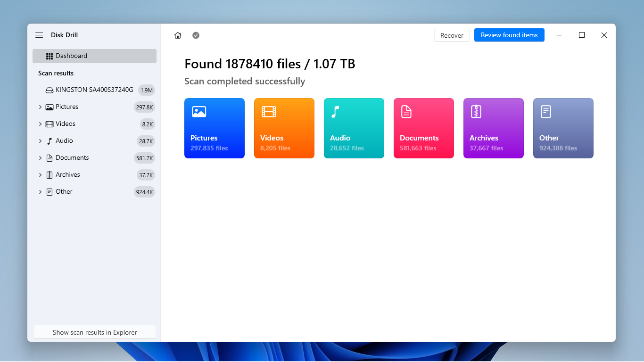Select Audio in scan results list

[x=94, y=141]
